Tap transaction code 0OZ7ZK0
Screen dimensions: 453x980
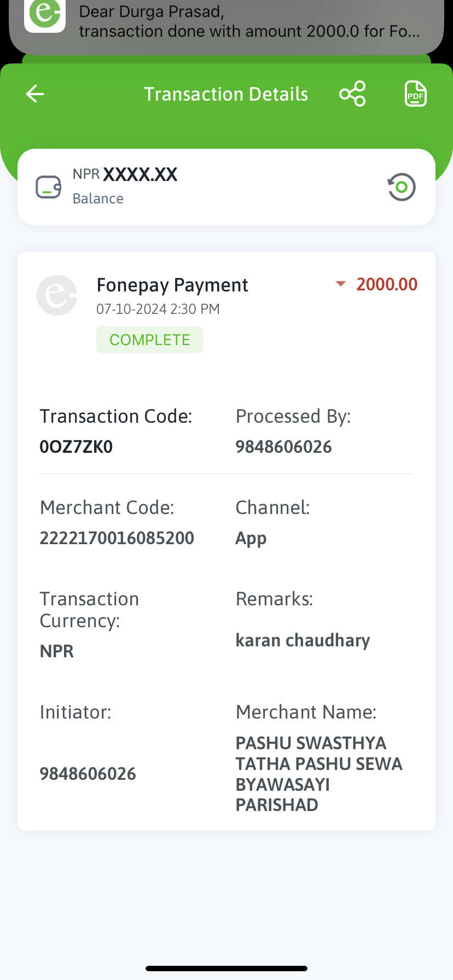pos(76,447)
